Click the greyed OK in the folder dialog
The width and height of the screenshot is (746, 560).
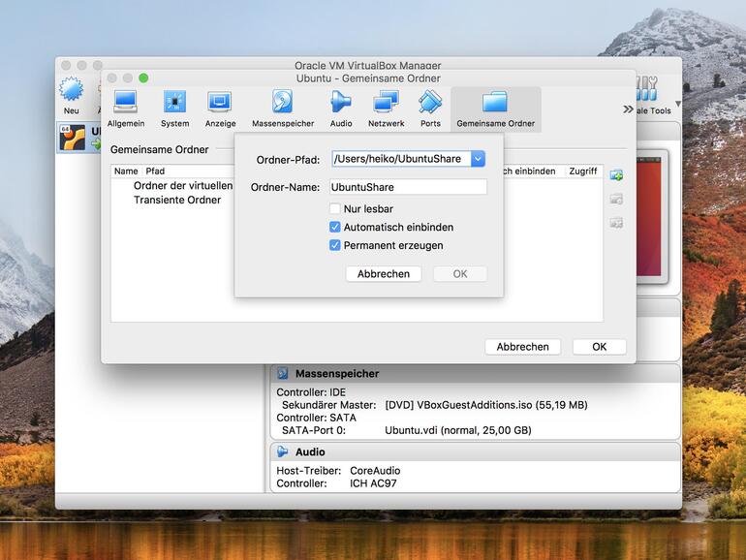460,273
